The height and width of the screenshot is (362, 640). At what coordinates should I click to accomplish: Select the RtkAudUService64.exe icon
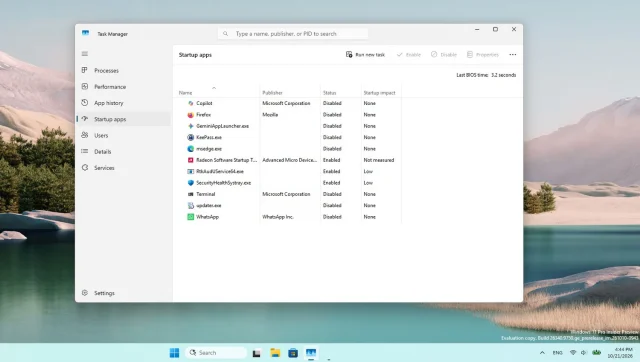[191, 171]
